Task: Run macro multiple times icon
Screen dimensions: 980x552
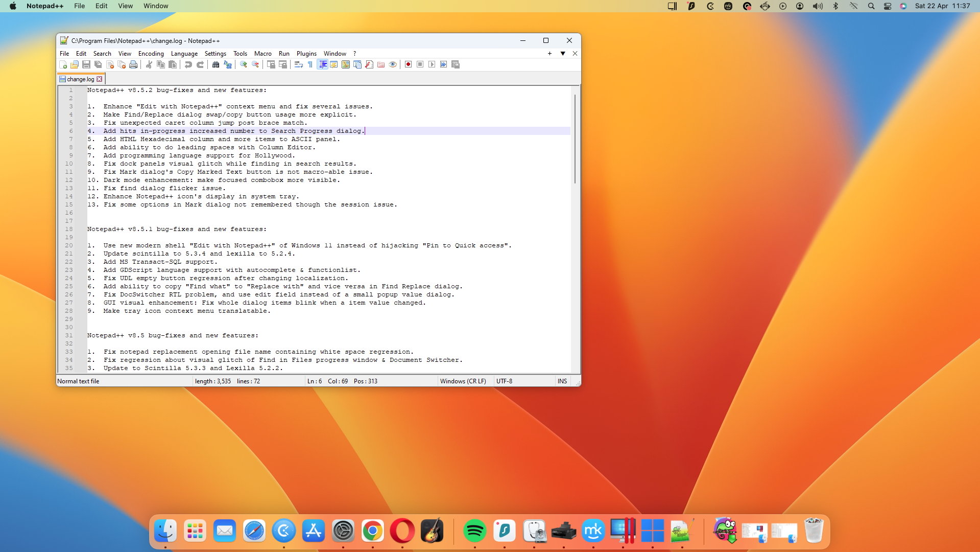Action: click(444, 64)
